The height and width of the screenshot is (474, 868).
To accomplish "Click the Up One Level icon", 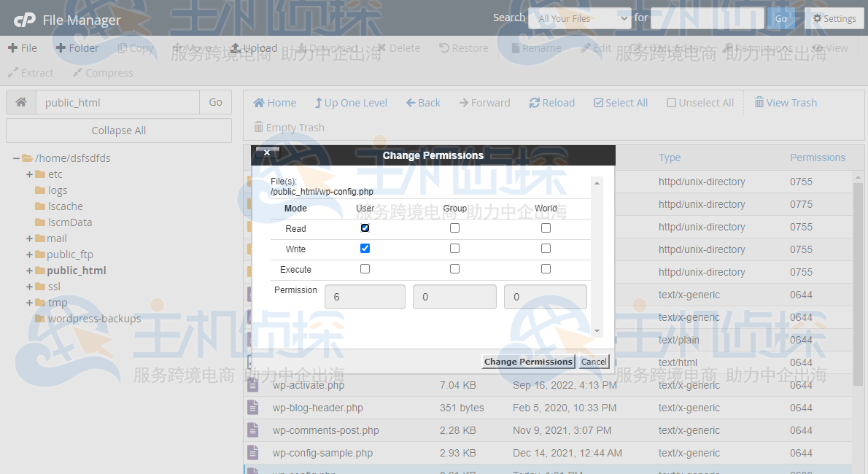I will coord(351,102).
